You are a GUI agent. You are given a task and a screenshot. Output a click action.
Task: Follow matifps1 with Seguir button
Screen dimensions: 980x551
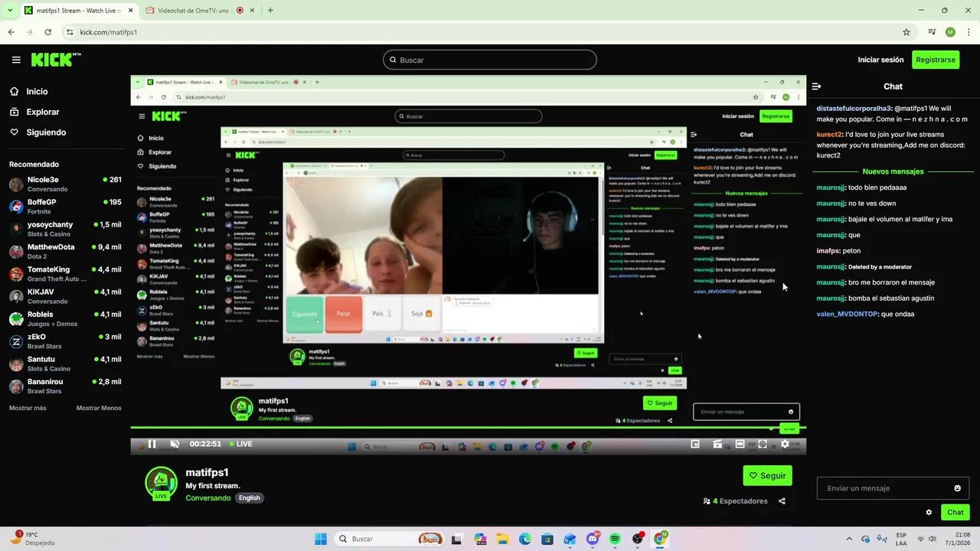point(767,475)
